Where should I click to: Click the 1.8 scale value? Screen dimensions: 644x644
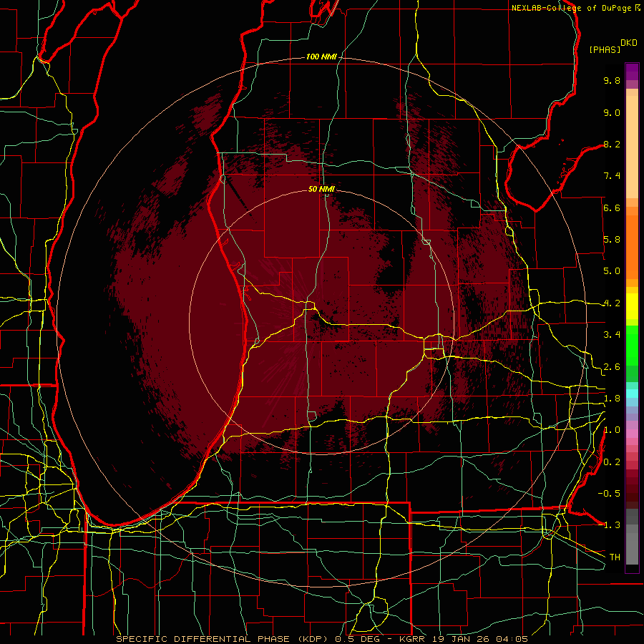pyautogui.click(x=612, y=399)
